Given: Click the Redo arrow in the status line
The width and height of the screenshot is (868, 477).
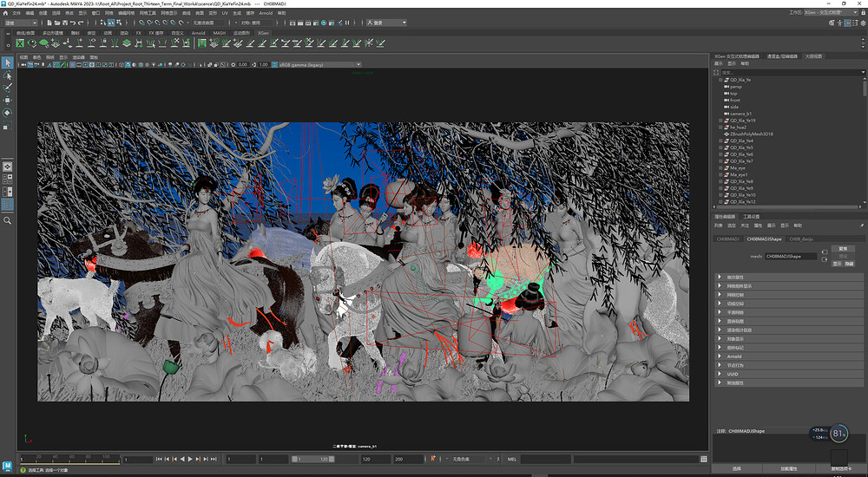Looking at the screenshot, I should tap(81, 23).
